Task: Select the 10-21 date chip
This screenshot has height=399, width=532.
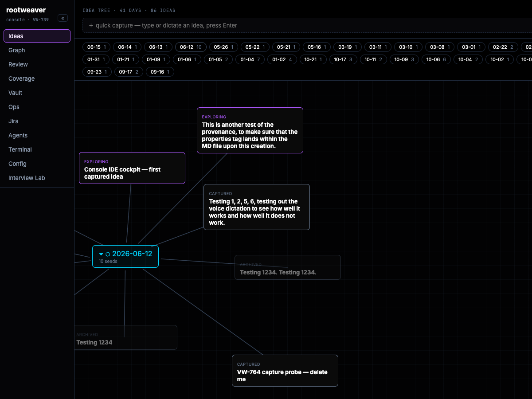Action: point(313,59)
